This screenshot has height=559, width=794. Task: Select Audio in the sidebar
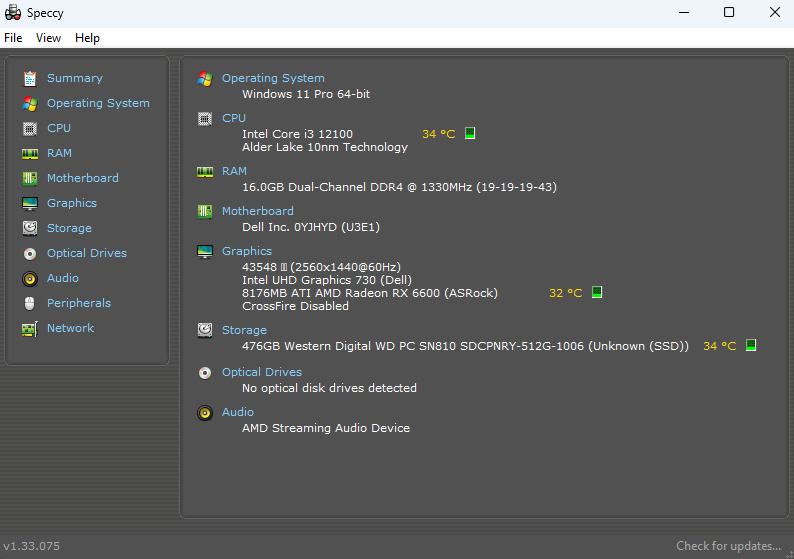coord(63,278)
